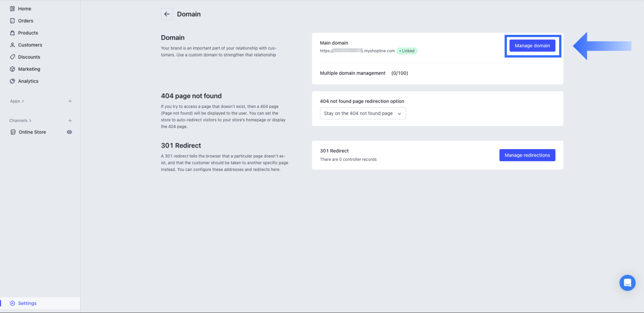Click the back arrow next to Domain
The width and height of the screenshot is (644, 313).
[167, 14]
